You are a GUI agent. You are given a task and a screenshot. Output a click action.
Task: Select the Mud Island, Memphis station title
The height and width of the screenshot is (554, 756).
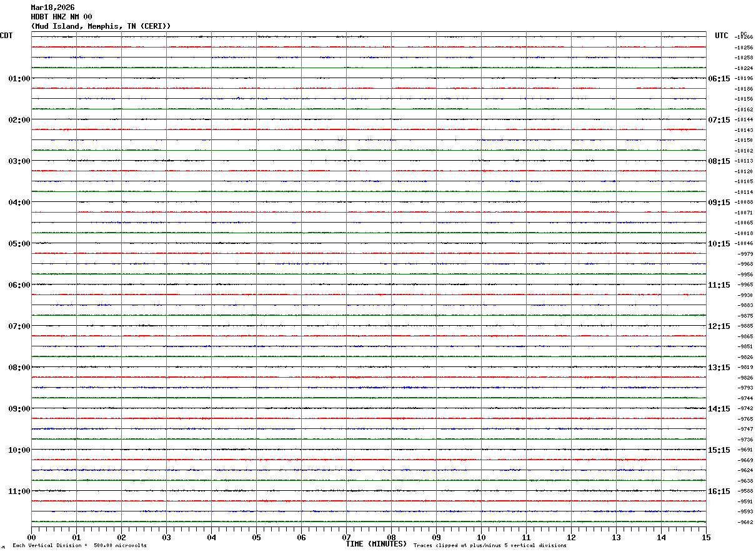click(101, 26)
